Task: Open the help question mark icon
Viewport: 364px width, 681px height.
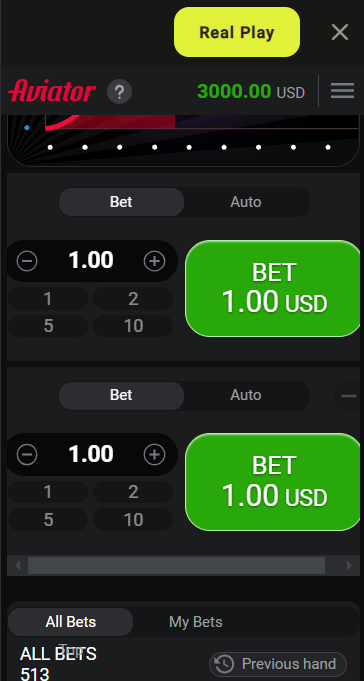Action: (119, 92)
